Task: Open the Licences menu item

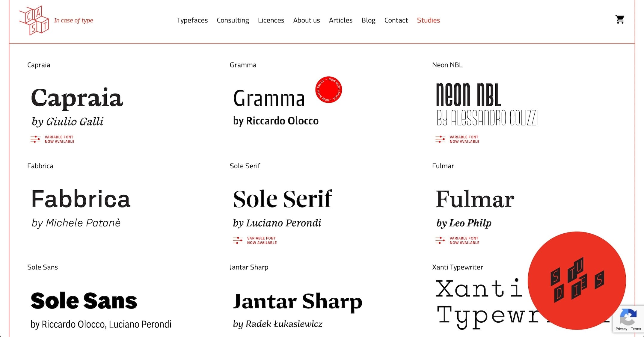Action: pos(271,20)
